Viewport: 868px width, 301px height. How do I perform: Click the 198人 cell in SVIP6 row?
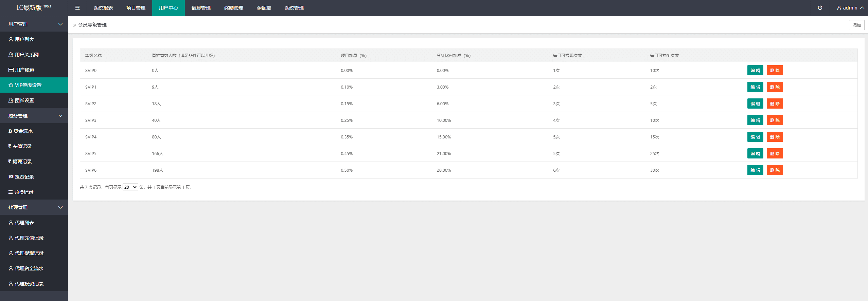[158, 170]
